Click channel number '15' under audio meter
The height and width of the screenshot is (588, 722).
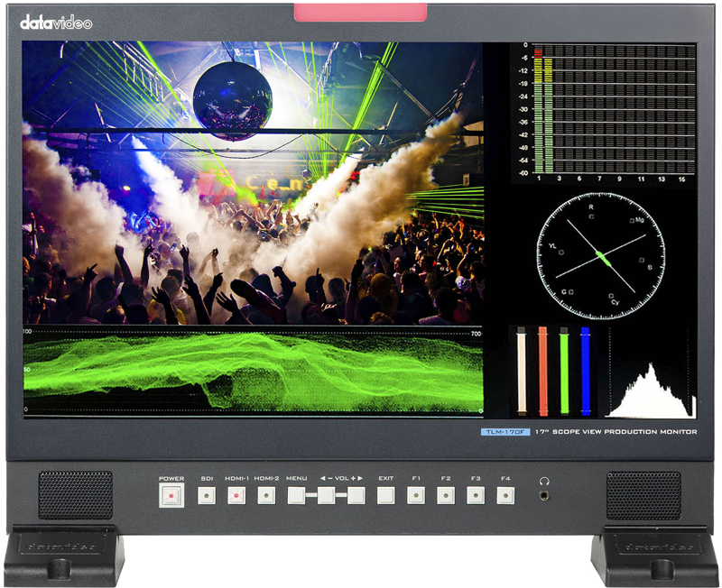[x=681, y=179]
